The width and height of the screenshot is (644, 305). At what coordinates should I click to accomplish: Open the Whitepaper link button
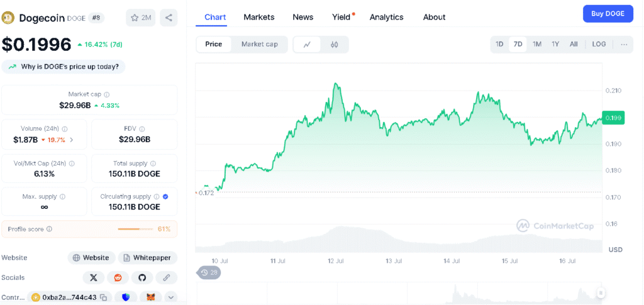tap(148, 258)
